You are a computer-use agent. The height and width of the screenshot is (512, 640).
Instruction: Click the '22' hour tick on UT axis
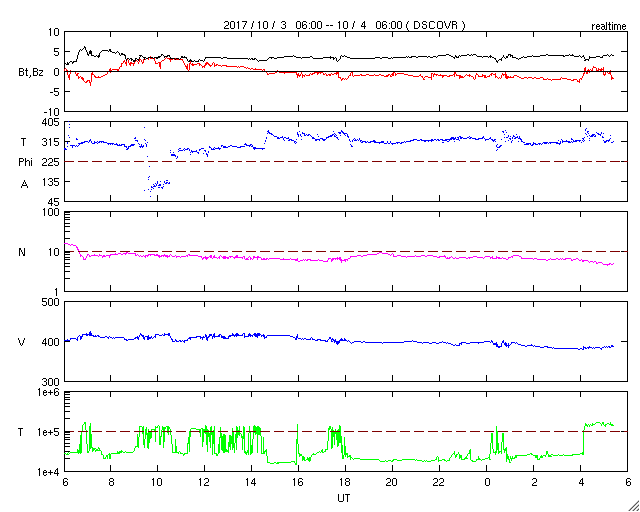pos(440,482)
